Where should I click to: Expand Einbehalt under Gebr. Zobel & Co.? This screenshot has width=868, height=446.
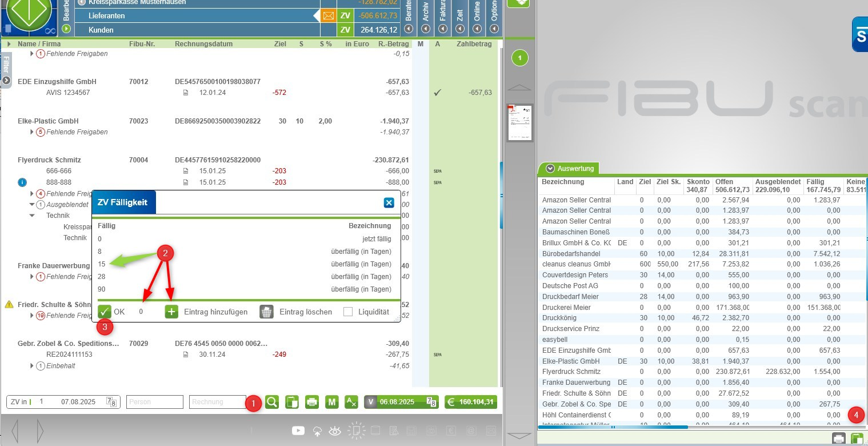click(32, 366)
